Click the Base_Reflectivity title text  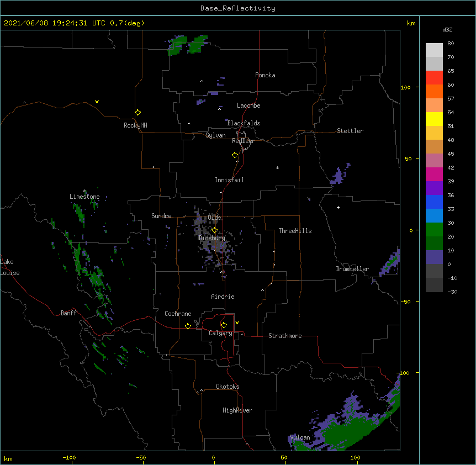238,8
